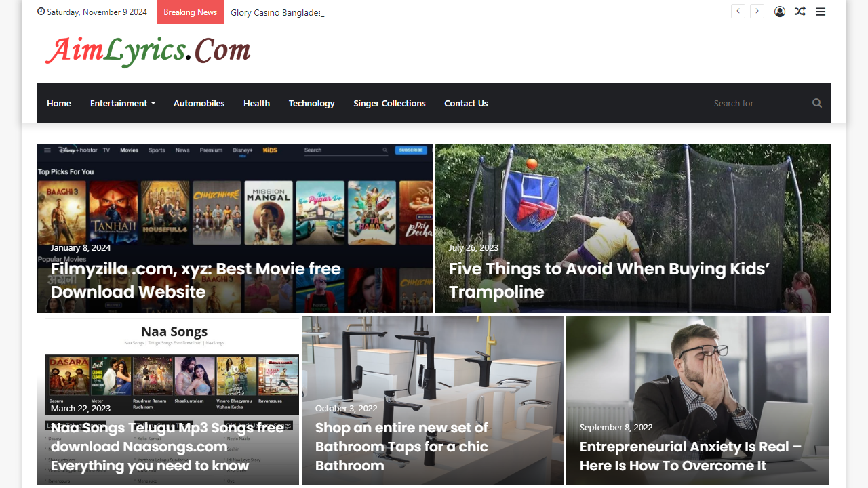Image resolution: width=868 pixels, height=488 pixels.
Task: Click the user login icon
Action: point(780,12)
